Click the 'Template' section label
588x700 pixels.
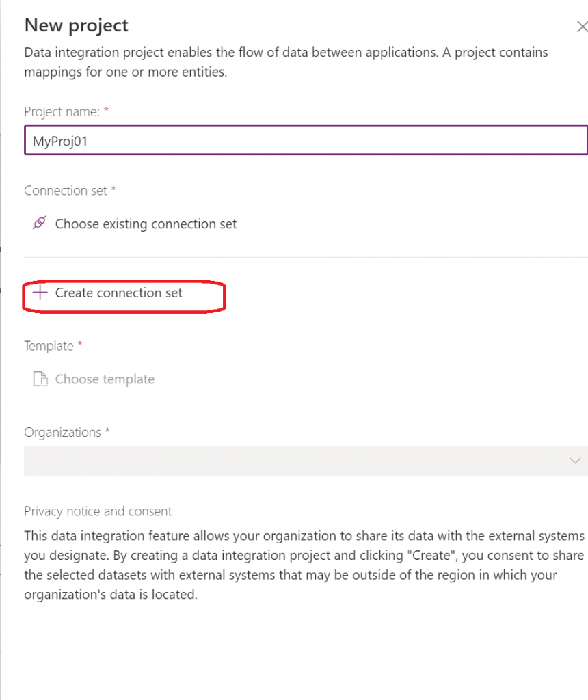coord(49,346)
